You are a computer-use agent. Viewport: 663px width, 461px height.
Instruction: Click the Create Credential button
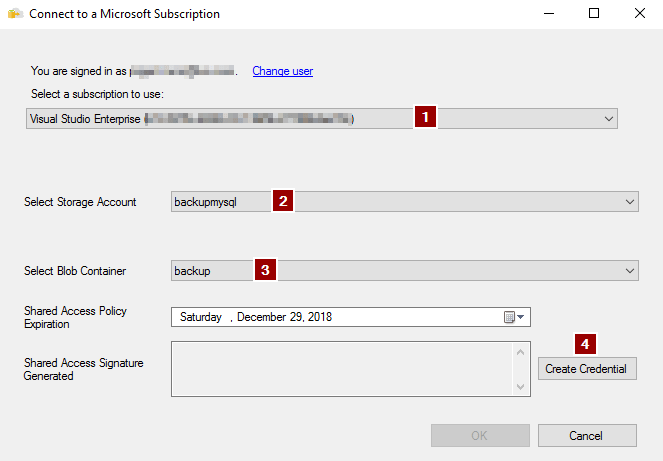(587, 369)
